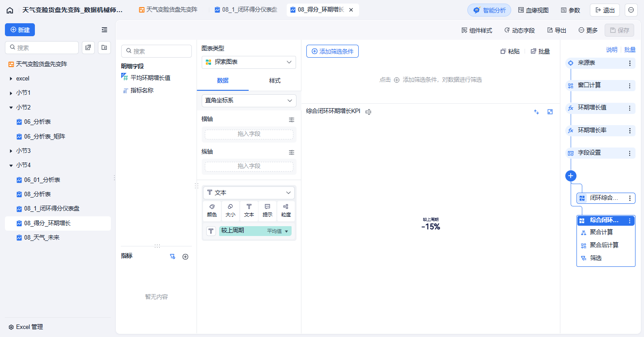Open options for the 窗口计算 step
644x337 pixels.
click(x=630, y=86)
